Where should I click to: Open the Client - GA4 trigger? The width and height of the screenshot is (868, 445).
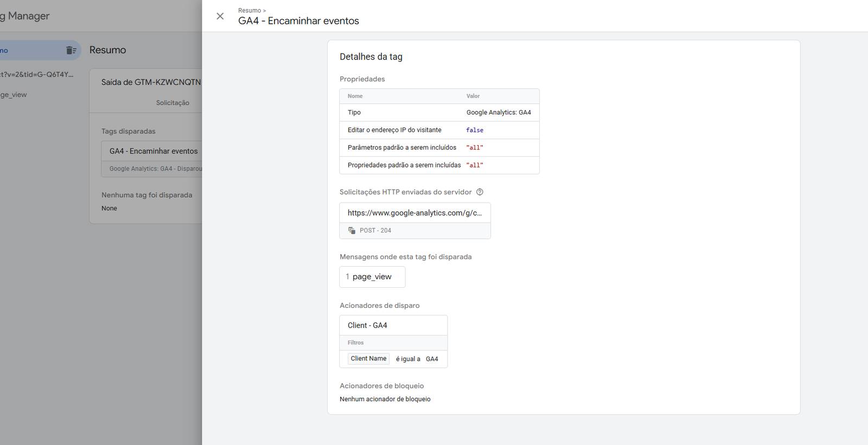coord(393,325)
